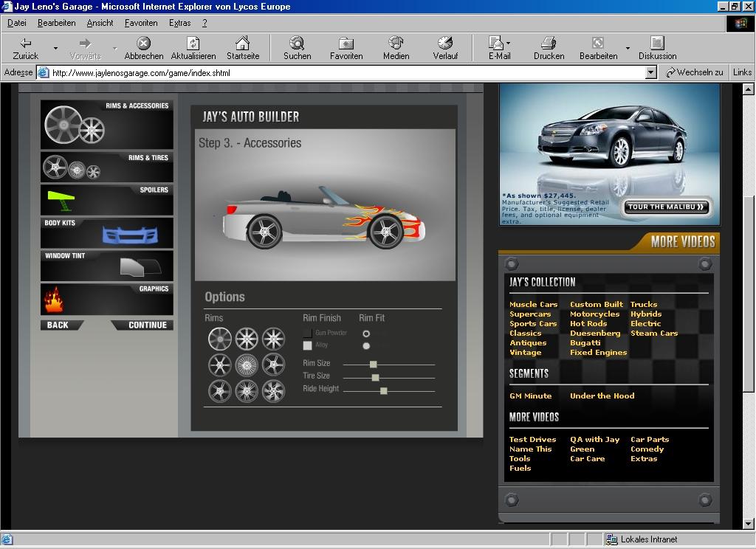Open the Favoriten toolbar button

(346, 48)
